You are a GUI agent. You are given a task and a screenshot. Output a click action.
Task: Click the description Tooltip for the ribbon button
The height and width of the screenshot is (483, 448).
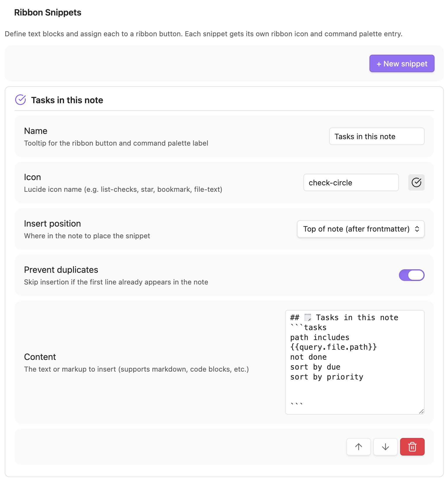pos(116,143)
